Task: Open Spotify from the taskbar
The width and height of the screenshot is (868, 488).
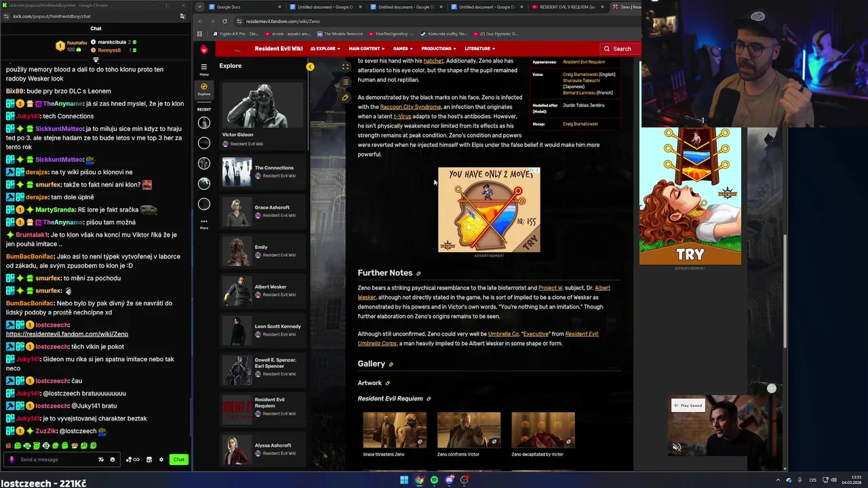Action: (x=434, y=480)
